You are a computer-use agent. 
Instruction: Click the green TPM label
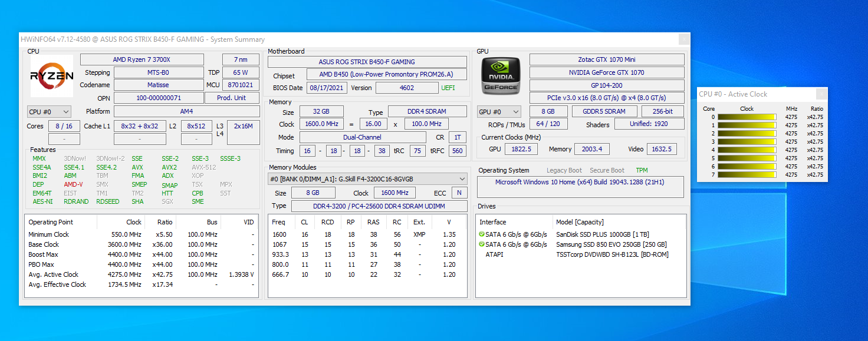642,170
